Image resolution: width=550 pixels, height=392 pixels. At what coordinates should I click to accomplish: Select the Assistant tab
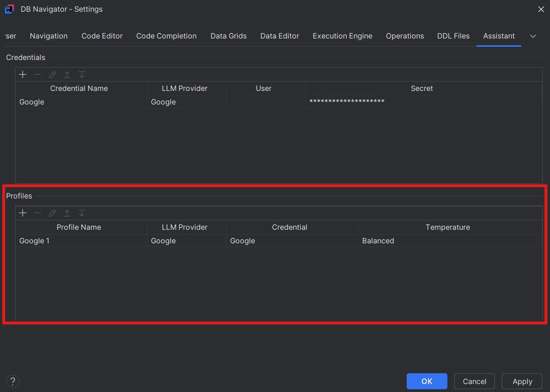tap(499, 36)
